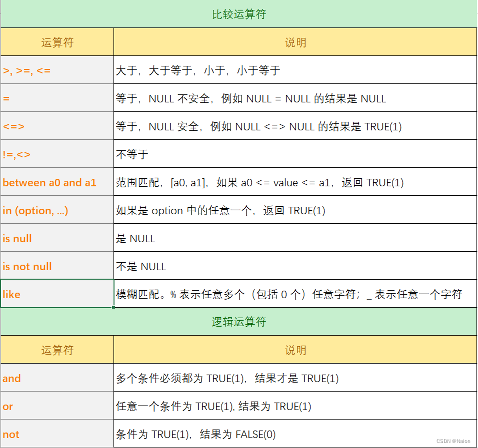
Task: Click the fill handle of the like cell
Action: pos(113,307)
